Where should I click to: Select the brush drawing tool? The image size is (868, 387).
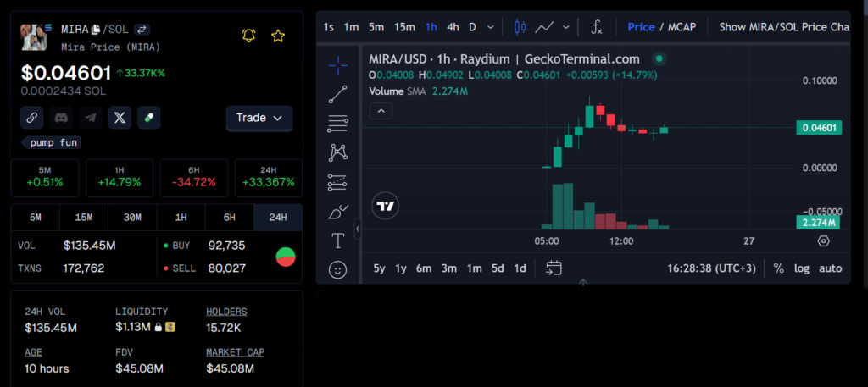(x=337, y=211)
